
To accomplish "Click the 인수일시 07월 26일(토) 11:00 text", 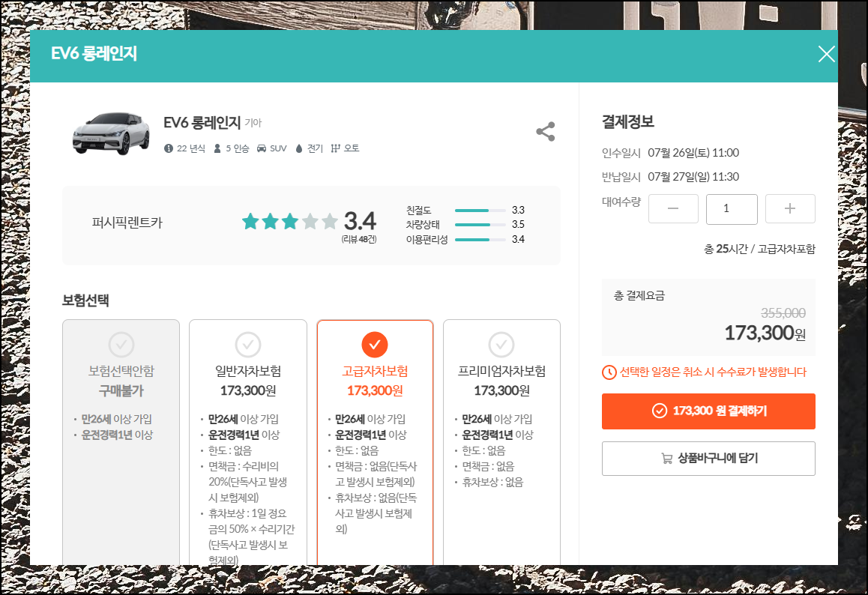I will click(x=670, y=153).
